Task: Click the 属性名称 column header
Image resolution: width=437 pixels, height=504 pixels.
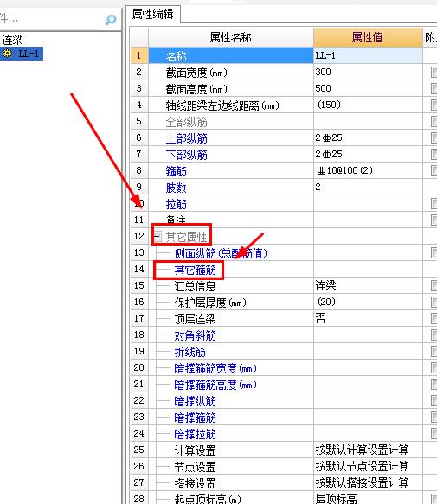Action: point(231,37)
